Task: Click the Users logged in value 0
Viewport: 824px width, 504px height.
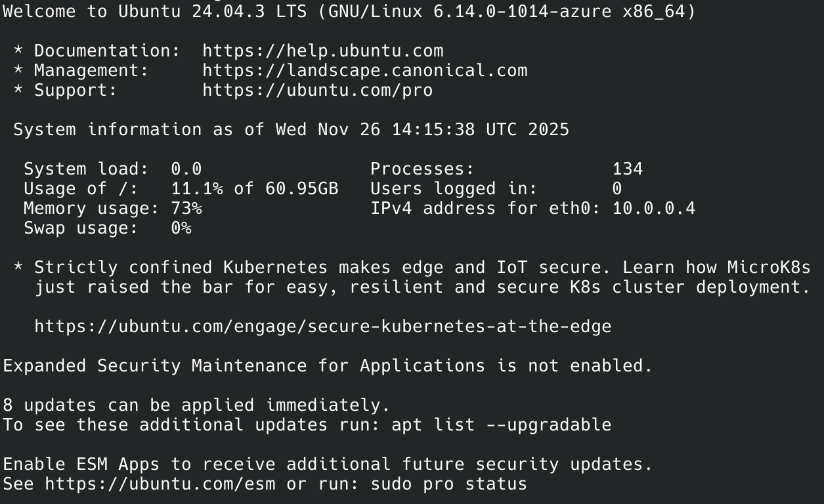Action: coord(617,189)
